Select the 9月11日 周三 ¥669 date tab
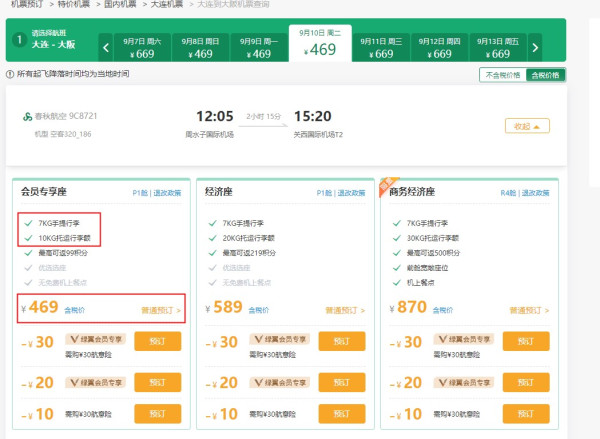 381,47
